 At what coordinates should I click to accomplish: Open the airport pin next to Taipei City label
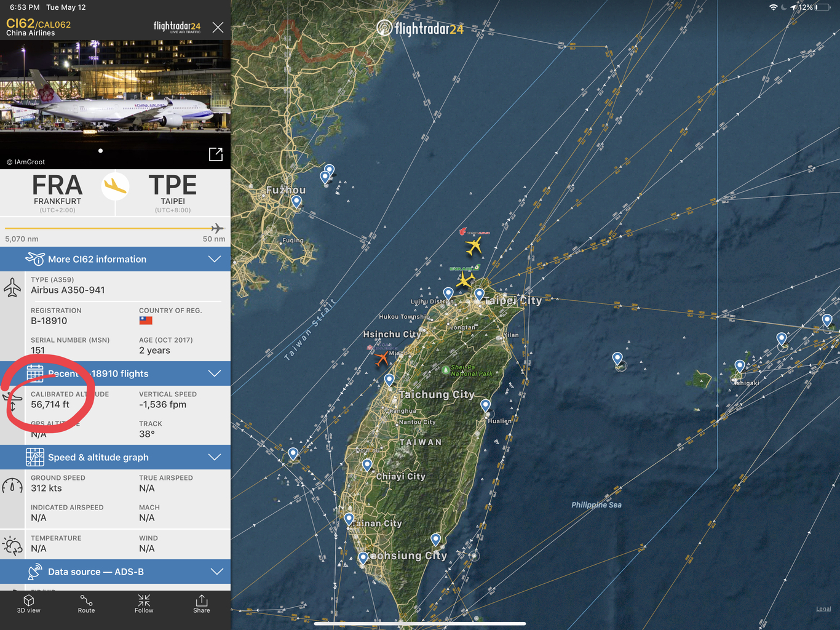479,295
